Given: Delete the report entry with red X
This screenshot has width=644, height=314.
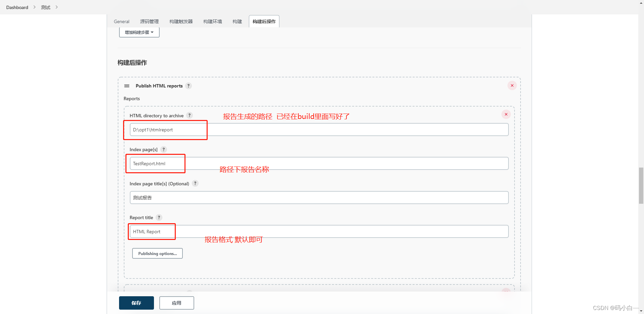Looking at the screenshot, I should click(506, 114).
